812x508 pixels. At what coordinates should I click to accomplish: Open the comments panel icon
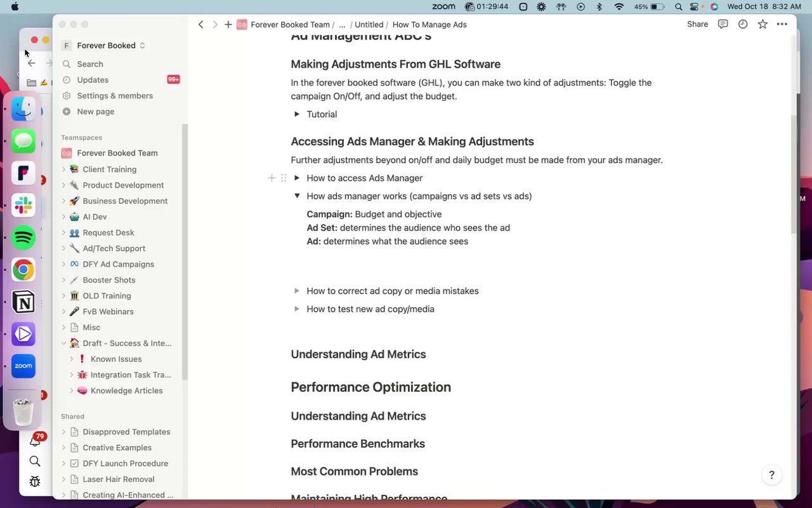723,24
